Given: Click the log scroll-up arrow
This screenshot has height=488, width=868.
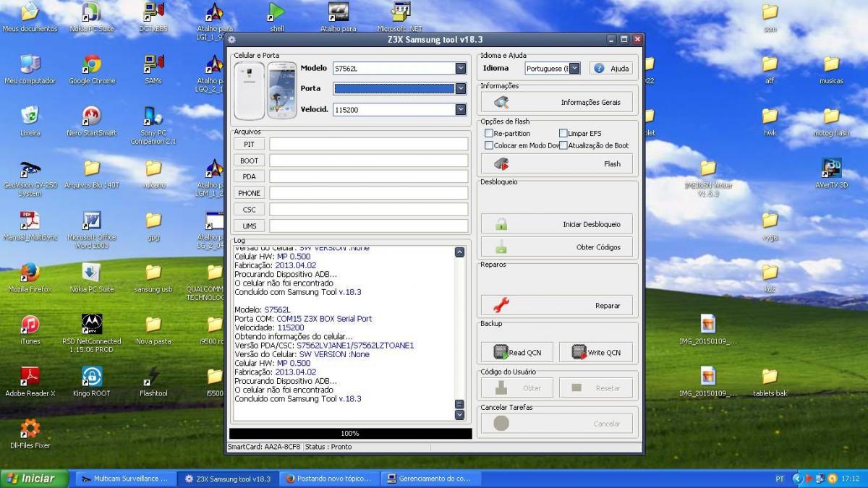Looking at the screenshot, I should [459, 252].
